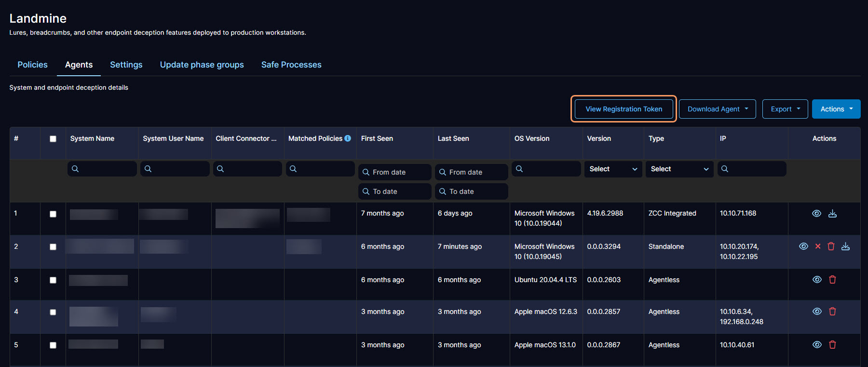Screen dimensions: 868x367
Task: View details of Ubuntu 20.04.4 LTS agent
Action: tap(817, 280)
